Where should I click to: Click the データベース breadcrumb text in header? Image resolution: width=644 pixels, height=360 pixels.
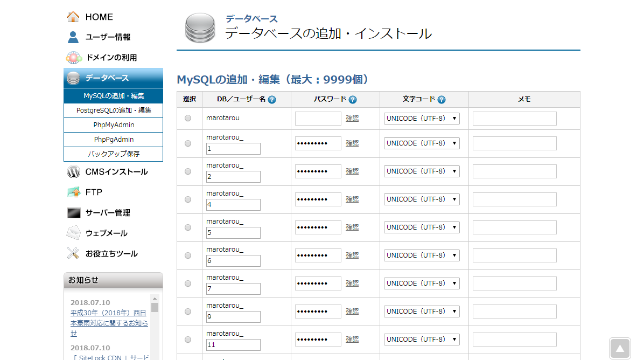tap(251, 19)
